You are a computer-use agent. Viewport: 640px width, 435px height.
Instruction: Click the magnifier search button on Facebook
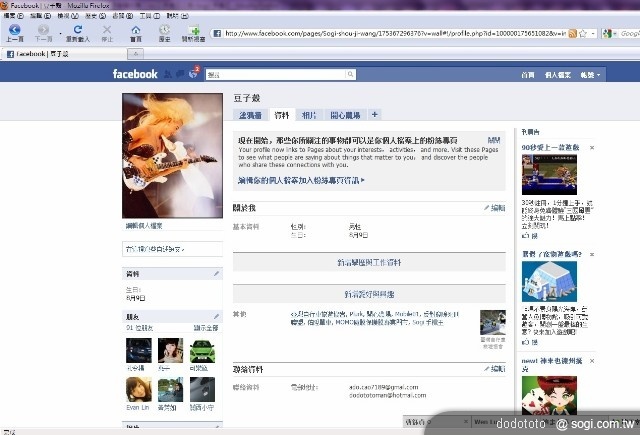[x=350, y=74]
